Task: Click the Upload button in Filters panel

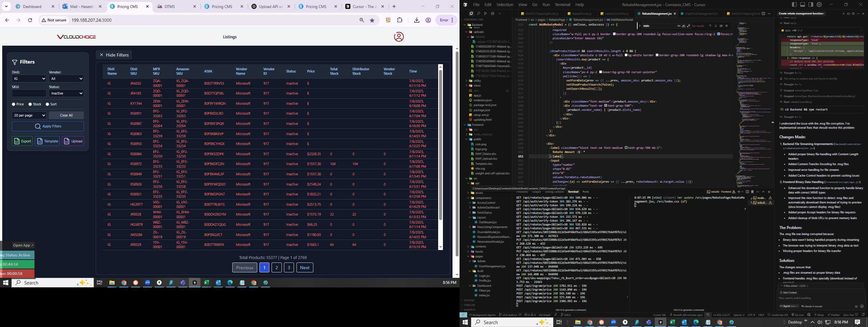Action: [73, 141]
